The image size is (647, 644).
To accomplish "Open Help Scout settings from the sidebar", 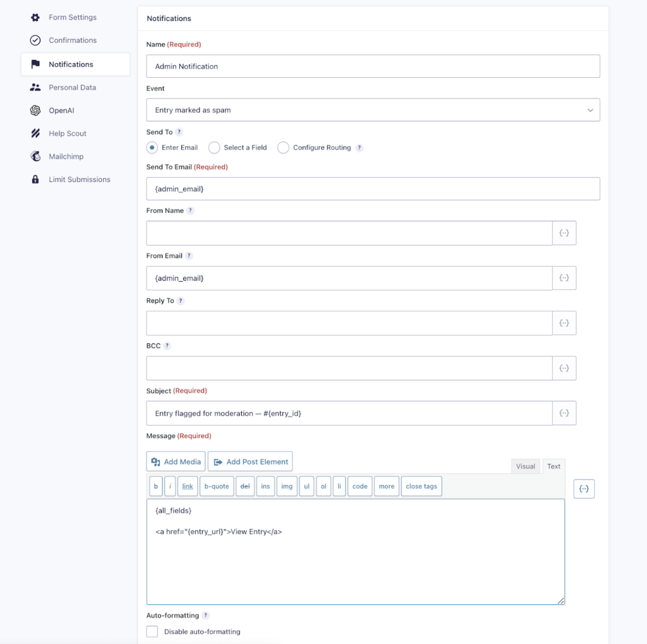I will [36, 133].
